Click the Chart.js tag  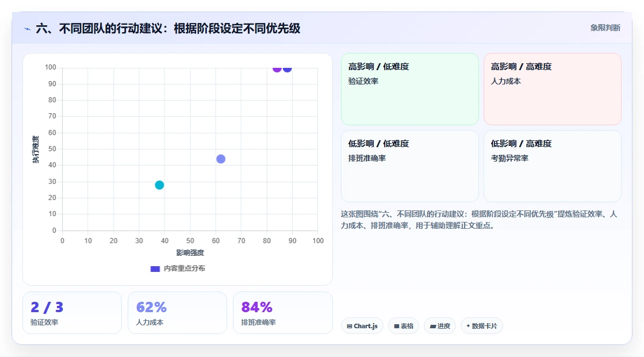[x=362, y=326]
